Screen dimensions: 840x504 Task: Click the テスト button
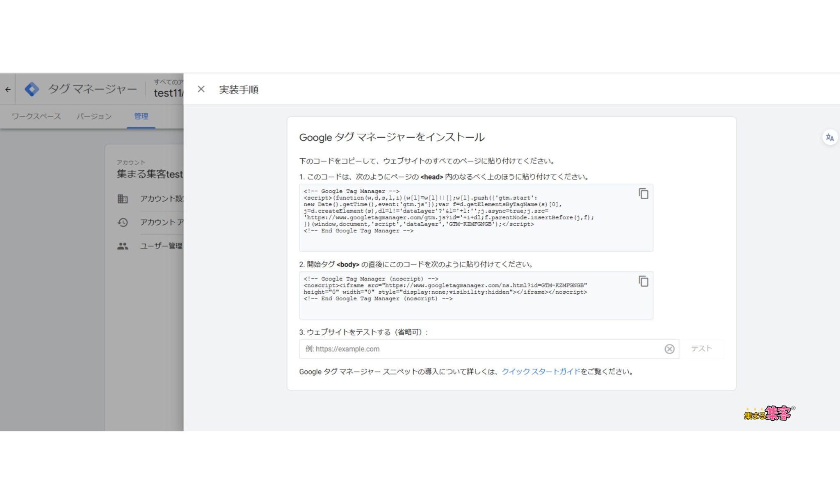click(701, 349)
